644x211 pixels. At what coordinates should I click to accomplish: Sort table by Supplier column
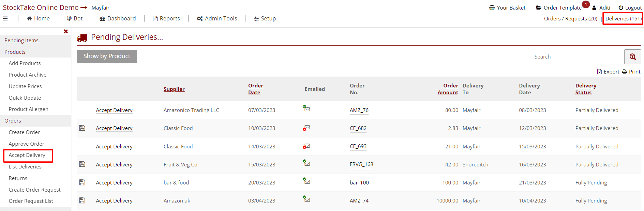tap(174, 89)
